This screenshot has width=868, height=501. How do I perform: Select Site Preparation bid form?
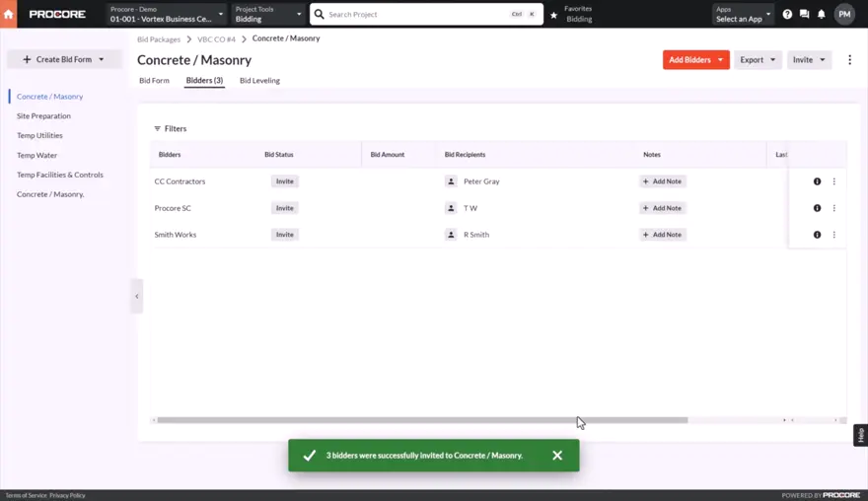(43, 115)
